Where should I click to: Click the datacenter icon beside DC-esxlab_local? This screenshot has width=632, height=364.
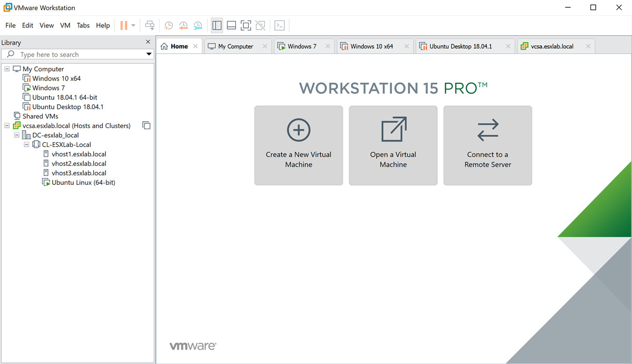(26, 135)
